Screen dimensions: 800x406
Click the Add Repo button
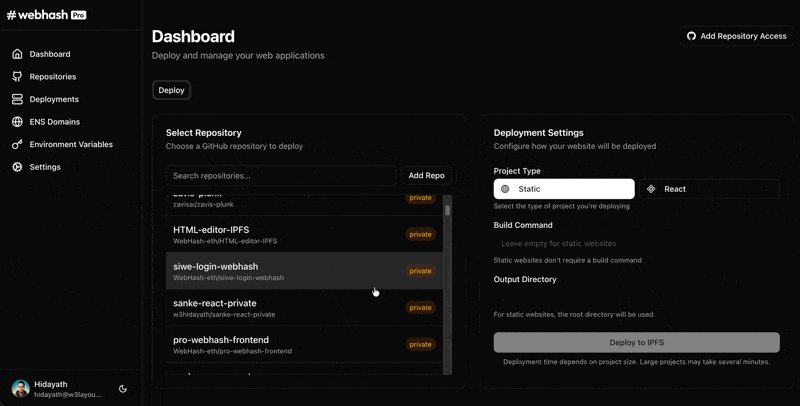pyautogui.click(x=426, y=175)
